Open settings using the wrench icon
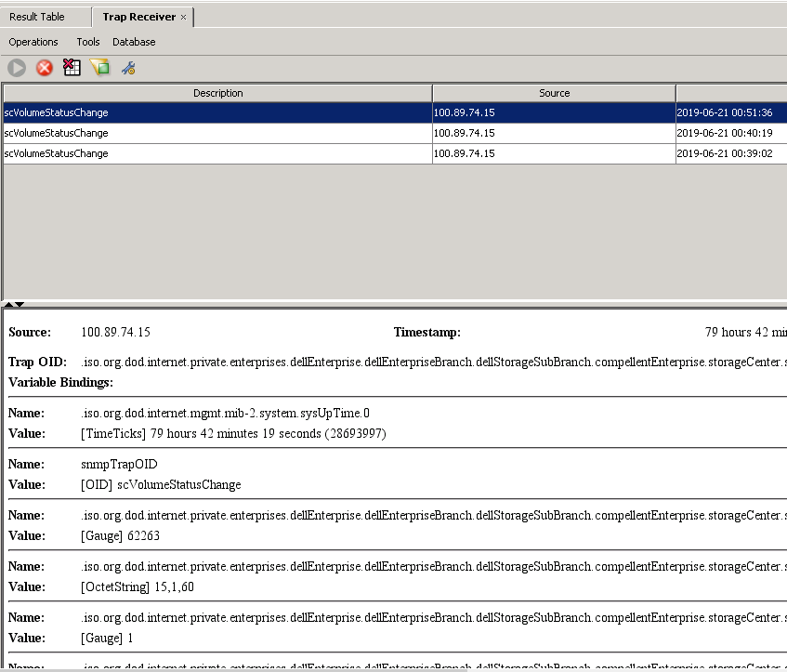This screenshot has width=787, height=672. (128, 67)
